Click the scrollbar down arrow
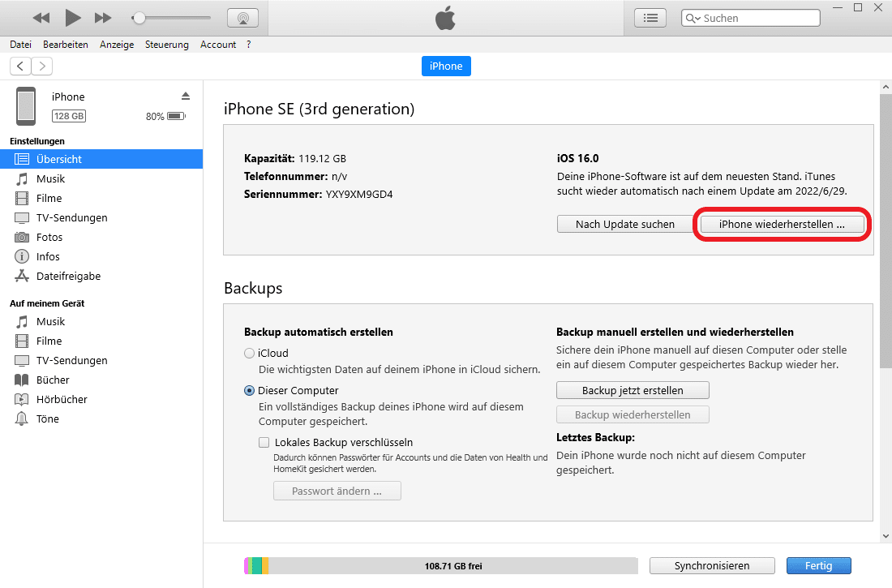This screenshot has height=588, width=892. tap(886, 535)
